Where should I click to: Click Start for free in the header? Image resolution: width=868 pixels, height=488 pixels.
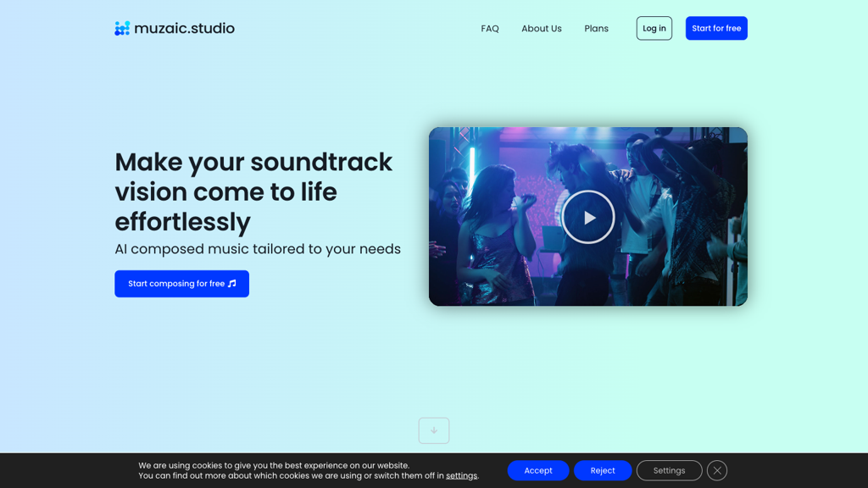click(716, 28)
